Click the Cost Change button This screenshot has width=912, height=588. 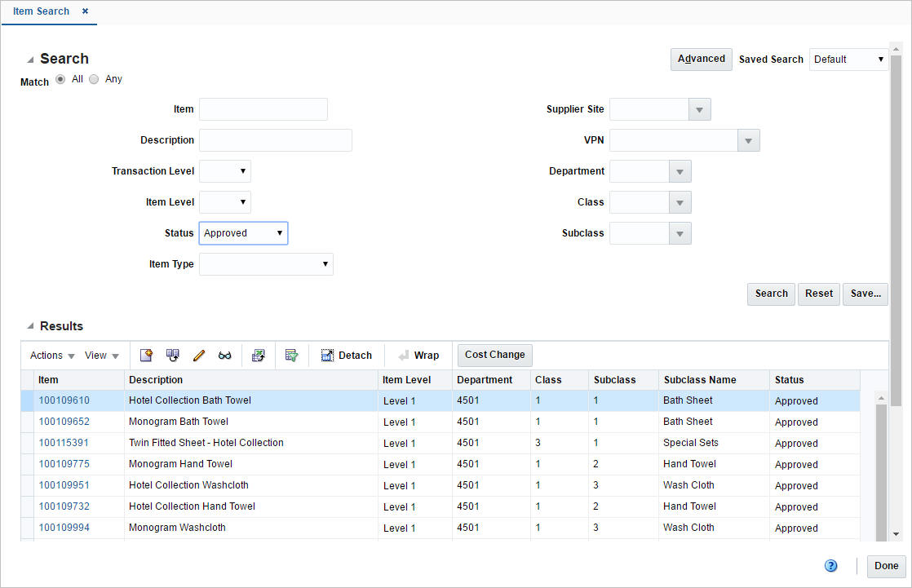(x=494, y=355)
